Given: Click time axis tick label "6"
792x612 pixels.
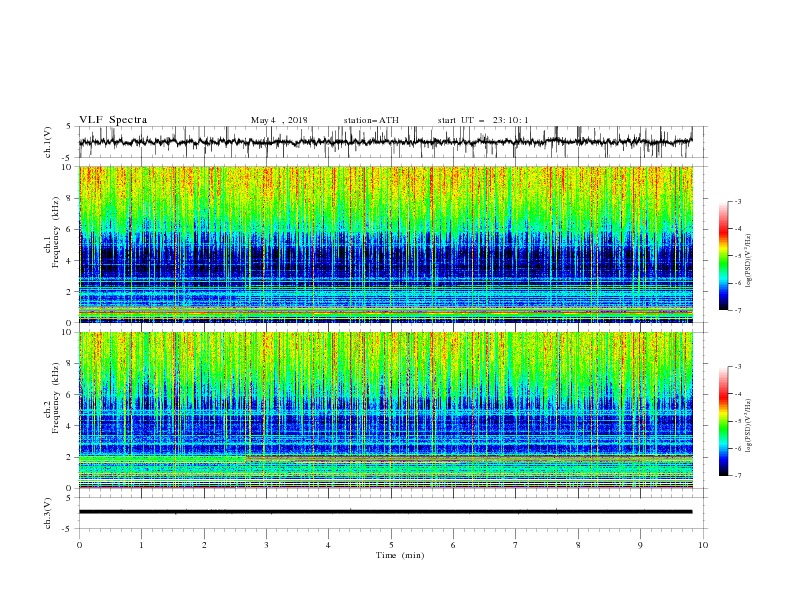Looking at the screenshot, I should (453, 545).
